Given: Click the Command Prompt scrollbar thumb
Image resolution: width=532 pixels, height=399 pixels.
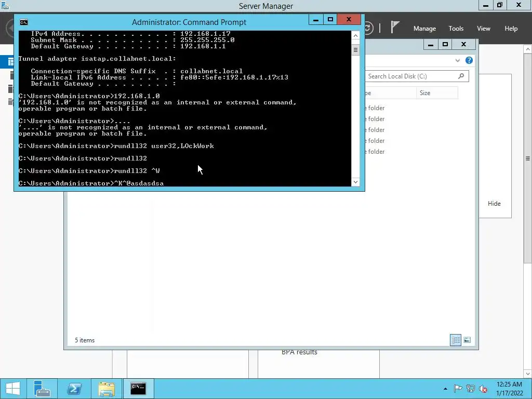Looking at the screenshot, I should 355,50.
